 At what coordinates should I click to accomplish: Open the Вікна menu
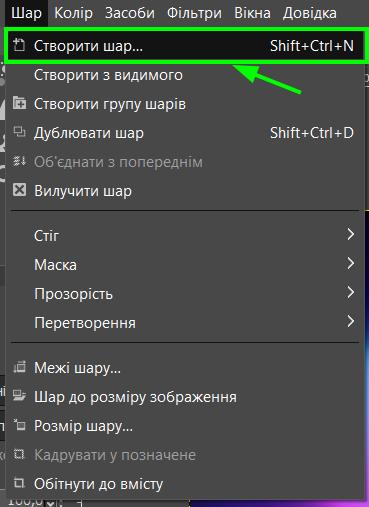[252, 13]
